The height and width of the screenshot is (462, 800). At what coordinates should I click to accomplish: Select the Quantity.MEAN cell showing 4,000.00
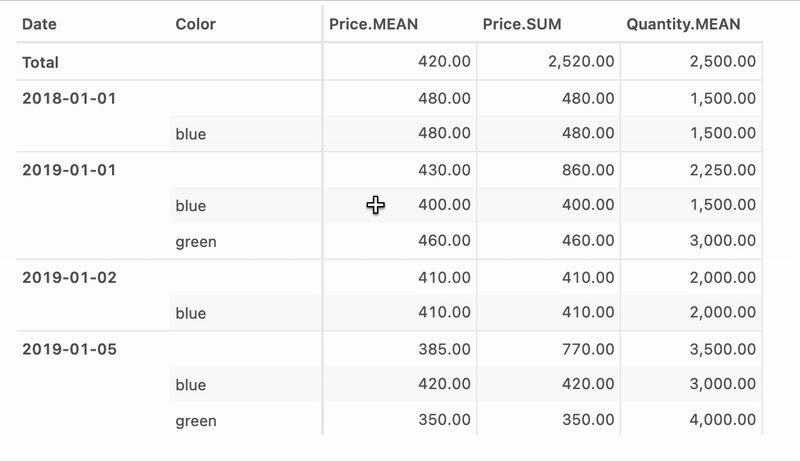(722, 422)
